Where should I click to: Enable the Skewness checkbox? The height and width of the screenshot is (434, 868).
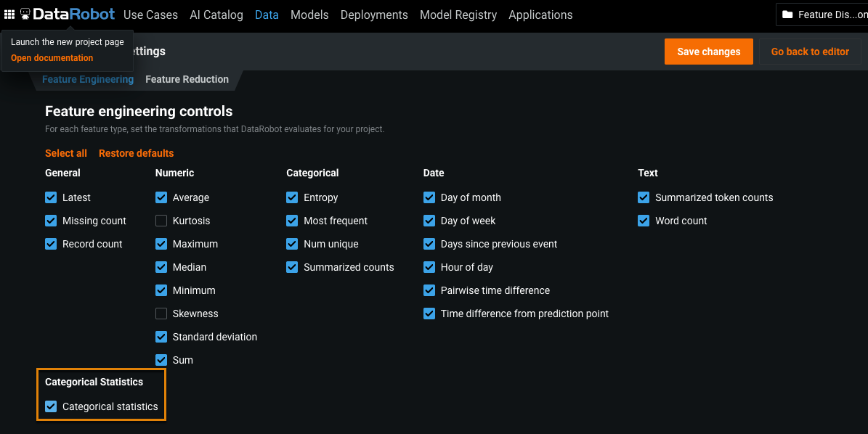point(161,314)
